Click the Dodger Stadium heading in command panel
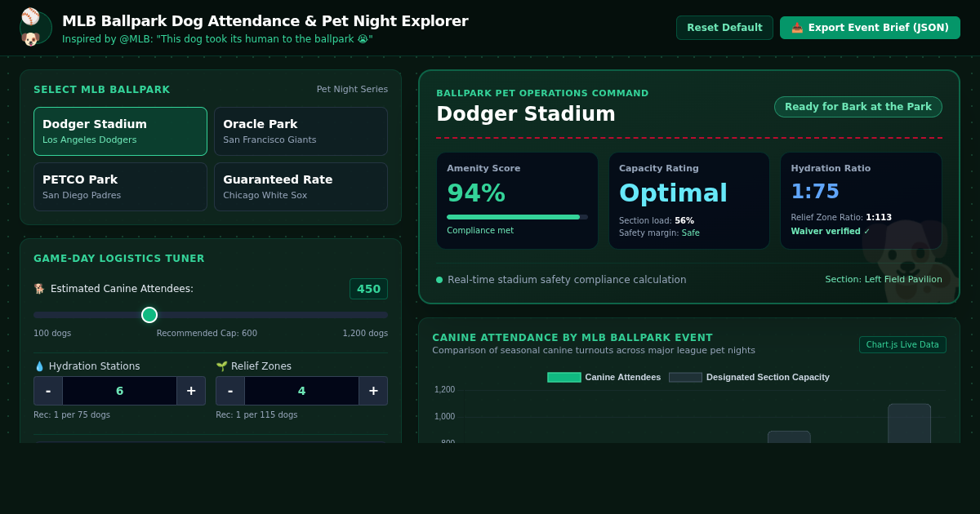 click(526, 114)
